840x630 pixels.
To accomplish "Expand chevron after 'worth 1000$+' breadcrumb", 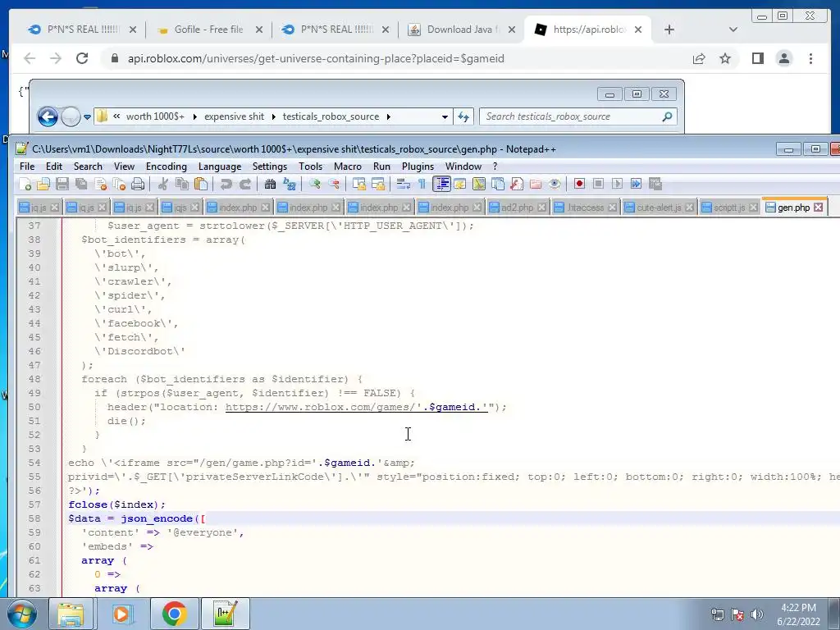I will [194, 116].
